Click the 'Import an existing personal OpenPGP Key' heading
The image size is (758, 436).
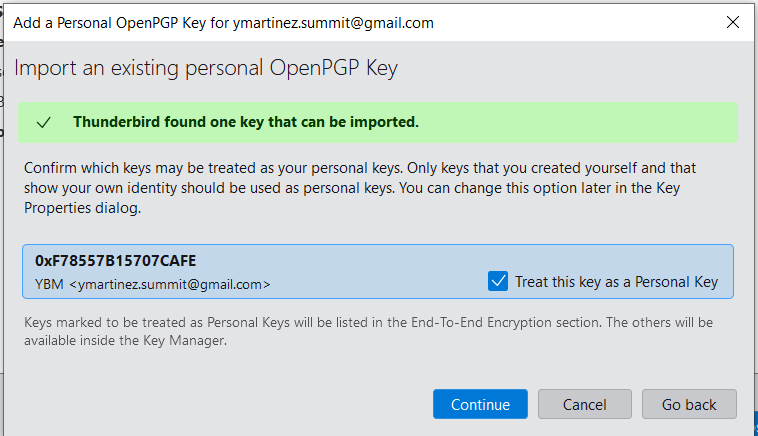click(x=206, y=69)
